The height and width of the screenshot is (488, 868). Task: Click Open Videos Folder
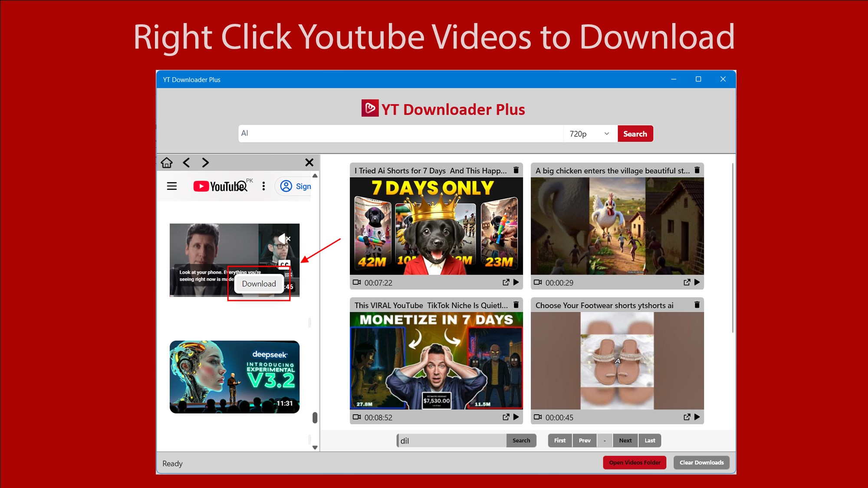(x=635, y=462)
